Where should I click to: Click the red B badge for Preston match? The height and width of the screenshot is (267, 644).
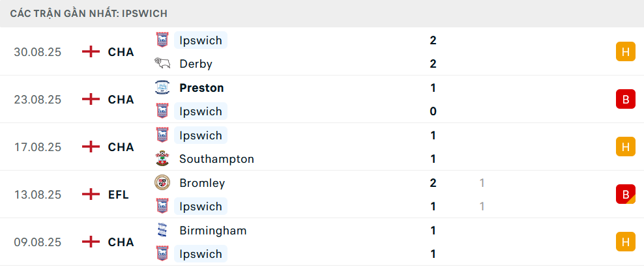pos(625,99)
